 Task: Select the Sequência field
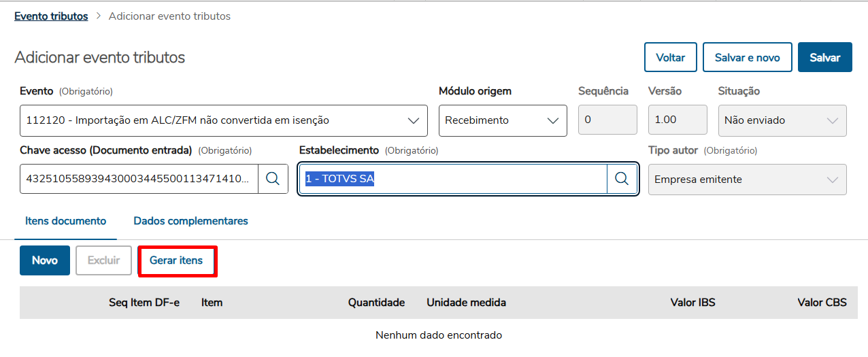607,120
